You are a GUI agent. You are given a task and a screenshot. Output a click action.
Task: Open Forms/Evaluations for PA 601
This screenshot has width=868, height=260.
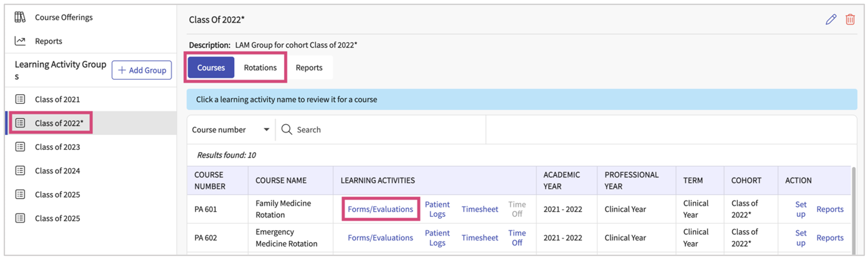[380, 209]
